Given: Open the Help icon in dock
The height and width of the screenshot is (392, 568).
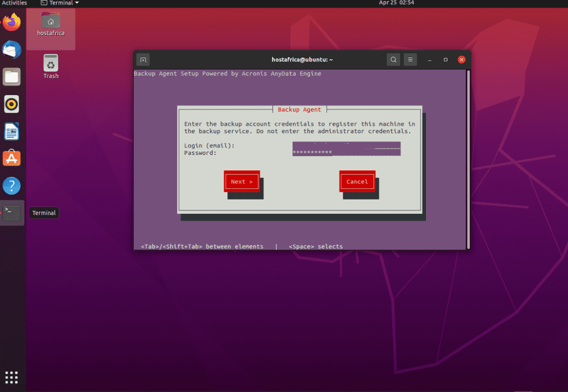Looking at the screenshot, I should tap(11, 186).
